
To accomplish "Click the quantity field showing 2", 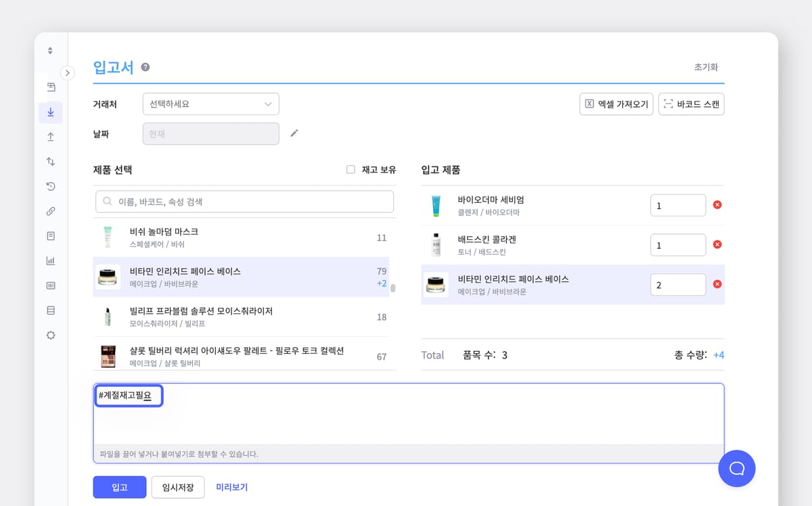I will 678,285.
